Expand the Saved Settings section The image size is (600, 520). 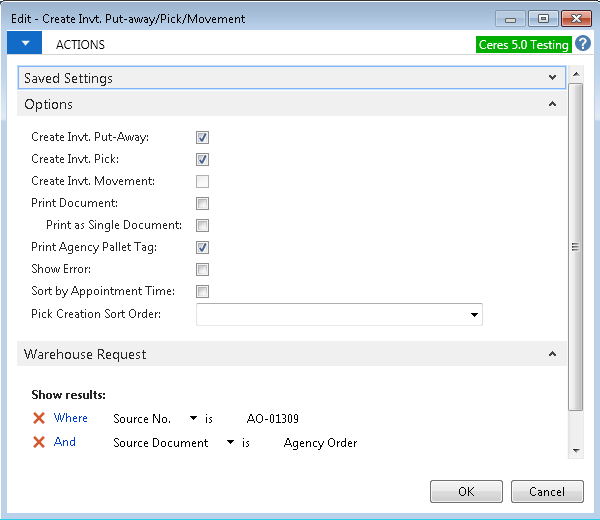552,78
